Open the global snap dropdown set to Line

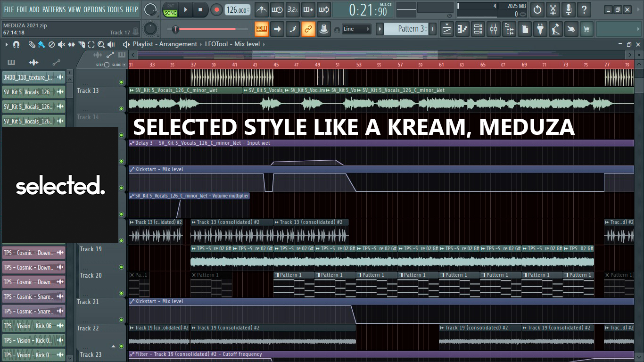356,29
